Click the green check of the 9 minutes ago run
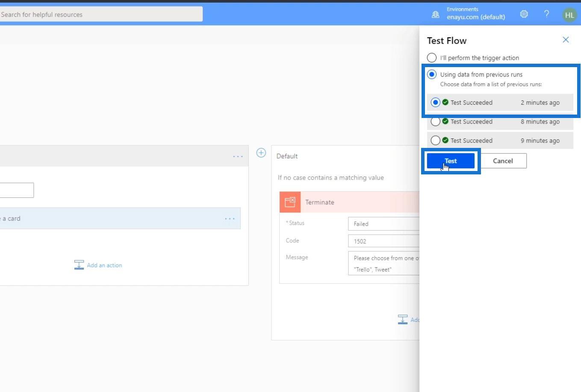 pos(445,140)
